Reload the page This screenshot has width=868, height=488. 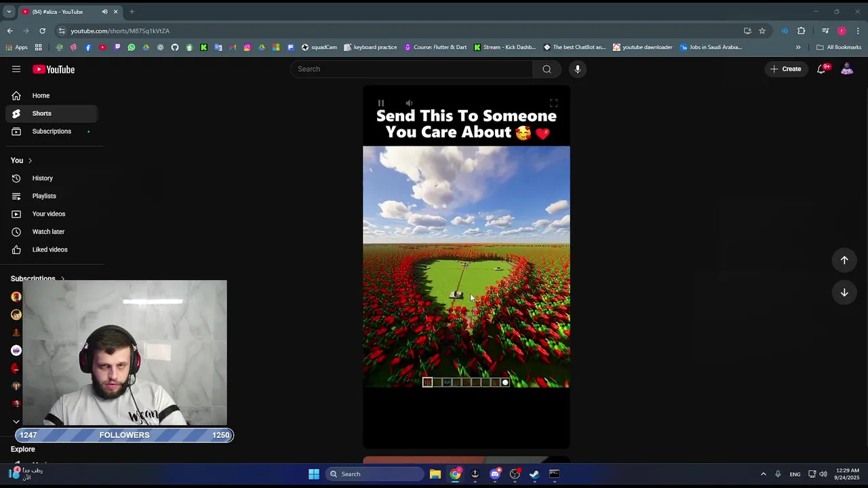pos(42,30)
